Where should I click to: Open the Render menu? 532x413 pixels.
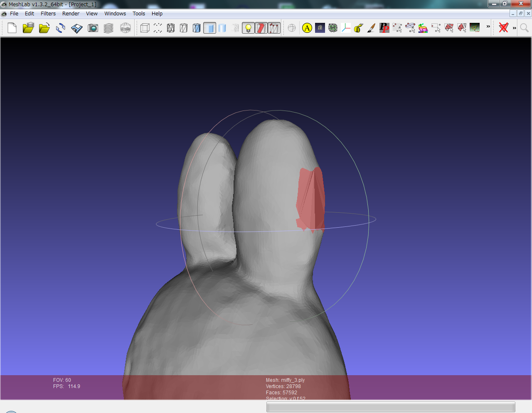point(71,14)
